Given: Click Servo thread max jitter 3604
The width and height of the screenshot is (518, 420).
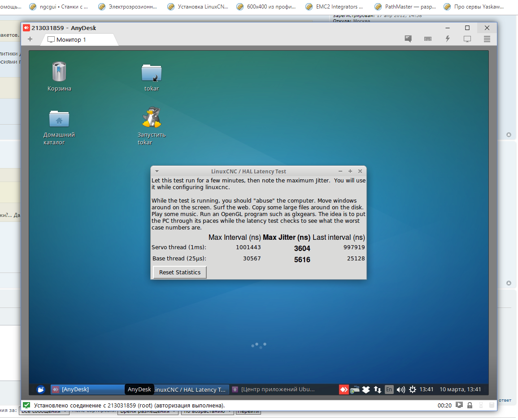Looking at the screenshot, I should click(x=302, y=249).
